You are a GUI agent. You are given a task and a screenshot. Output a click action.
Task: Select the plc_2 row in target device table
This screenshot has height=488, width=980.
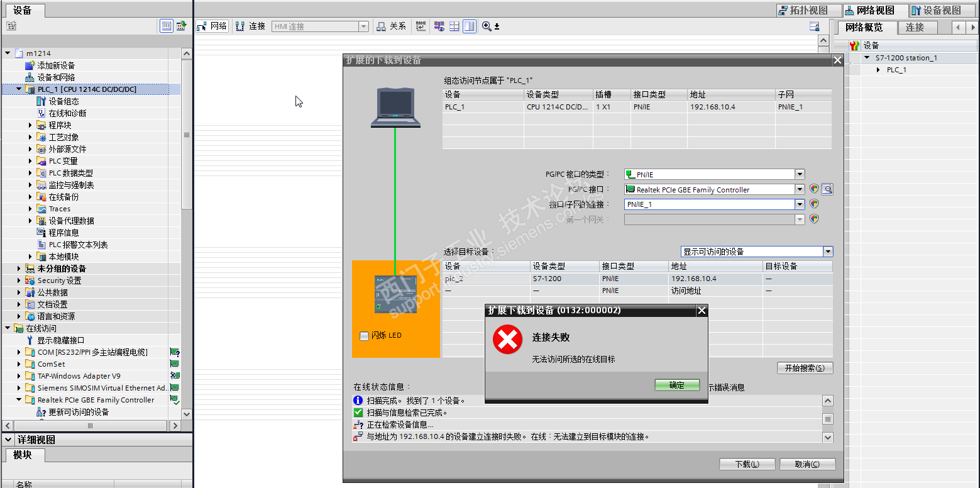pyautogui.click(x=637, y=279)
